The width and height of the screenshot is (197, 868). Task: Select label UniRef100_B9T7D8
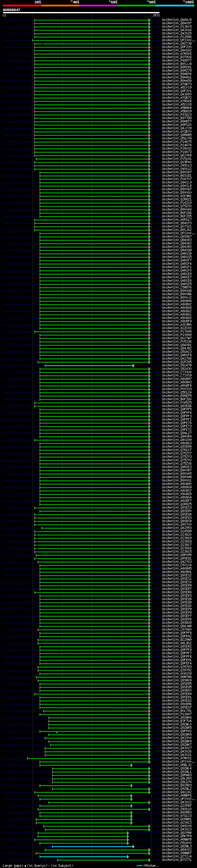177,118
